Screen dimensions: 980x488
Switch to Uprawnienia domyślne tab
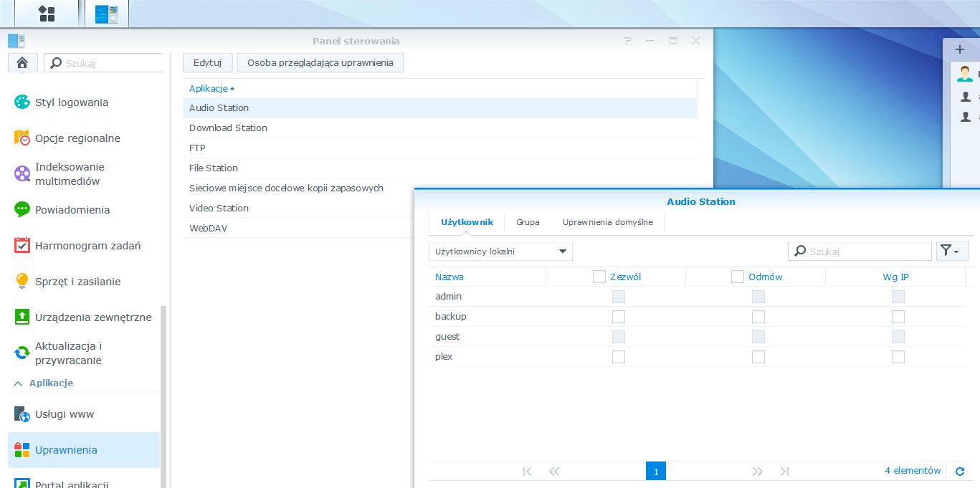[x=608, y=222]
